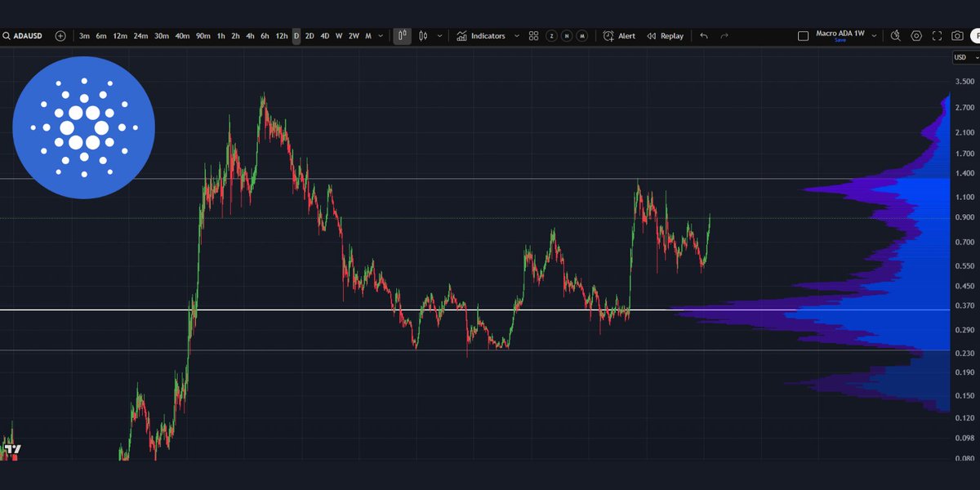The height and width of the screenshot is (490, 980).
Task: Select the 6h timeframe
Action: (x=265, y=36)
